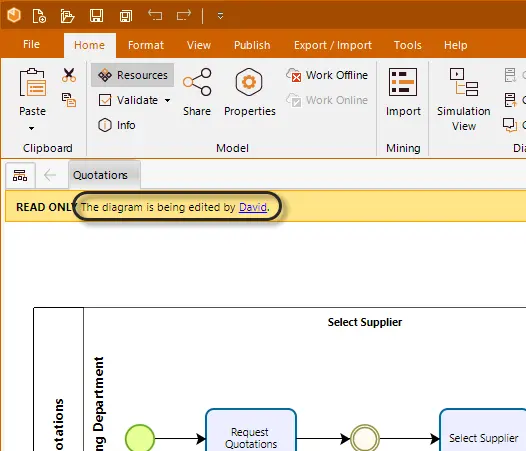
Task: Click the Paste clipboard button
Action: pos(32,92)
